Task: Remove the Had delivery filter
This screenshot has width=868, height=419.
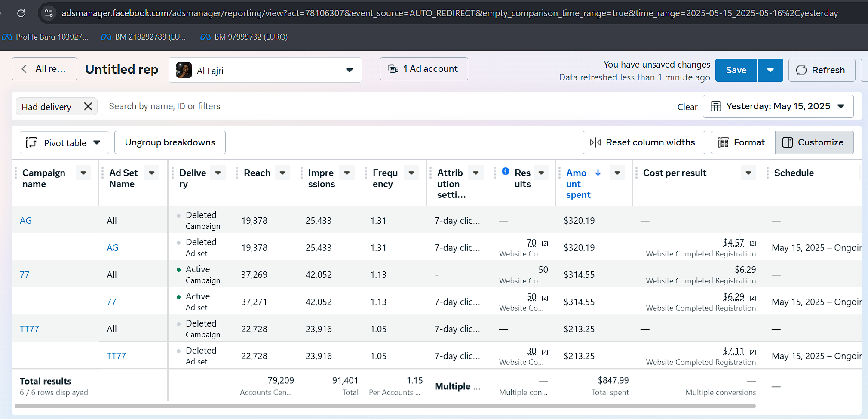Action: [88, 106]
